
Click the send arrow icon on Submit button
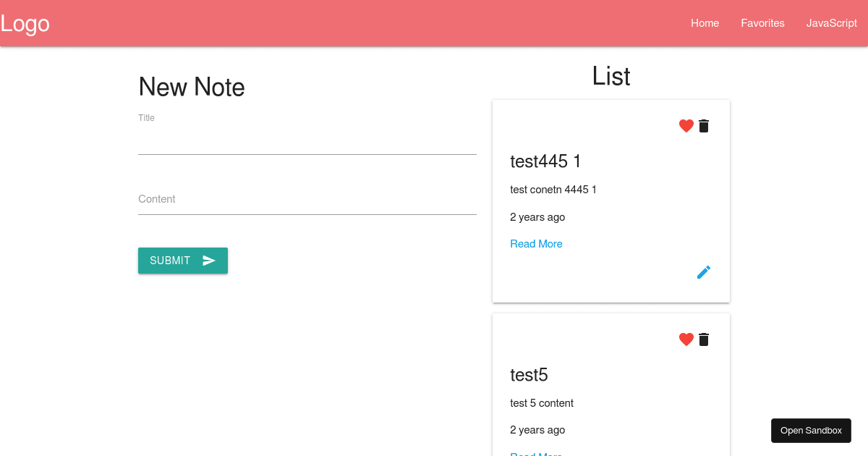tap(209, 260)
